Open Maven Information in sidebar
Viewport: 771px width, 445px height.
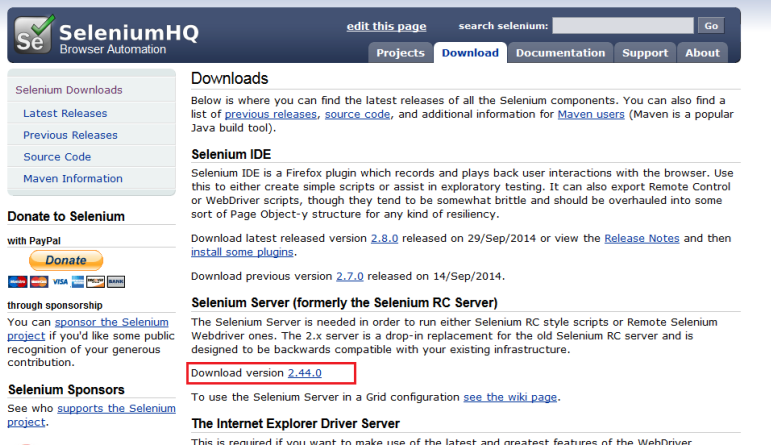(73, 178)
